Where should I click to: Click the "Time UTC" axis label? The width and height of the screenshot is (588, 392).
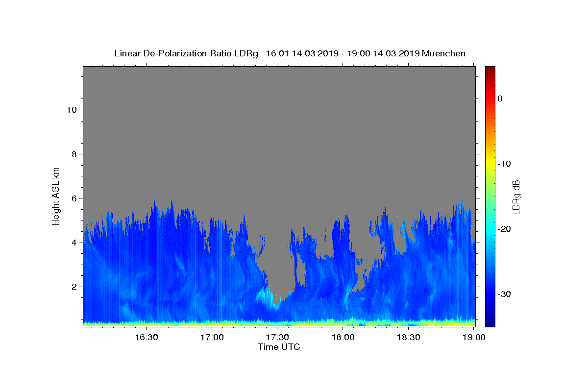279,347
